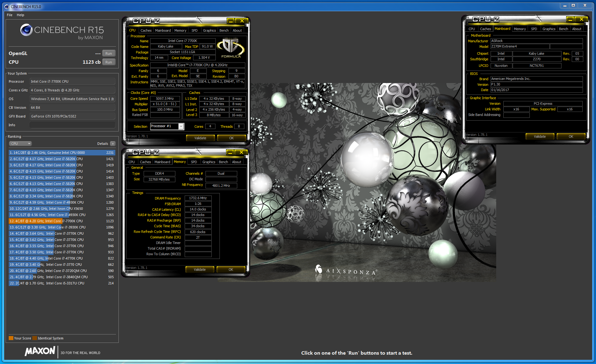Click the Identical System legend swatch

pyautogui.click(x=35, y=338)
